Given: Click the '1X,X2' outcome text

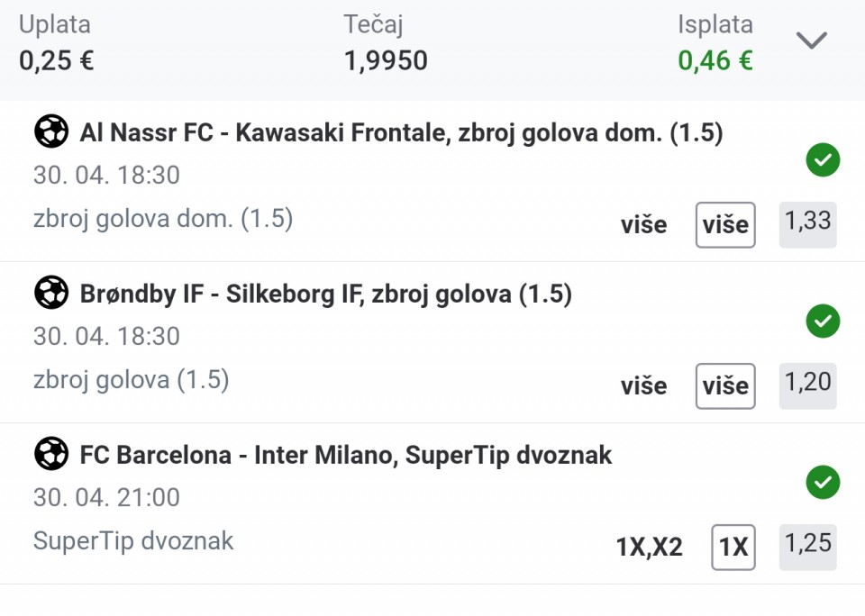Looking at the screenshot, I should click(x=650, y=547).
